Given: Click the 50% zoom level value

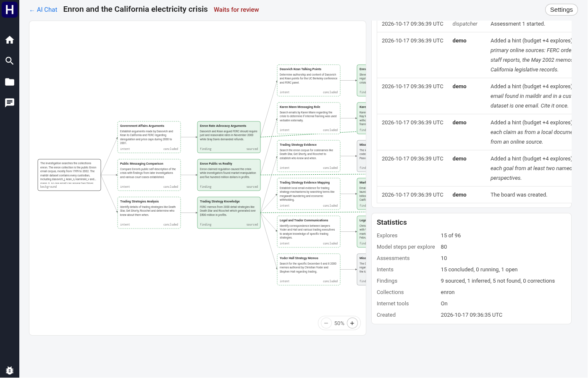Looking at the screenshot, I should pyautogui.click(x=339, y=323).
